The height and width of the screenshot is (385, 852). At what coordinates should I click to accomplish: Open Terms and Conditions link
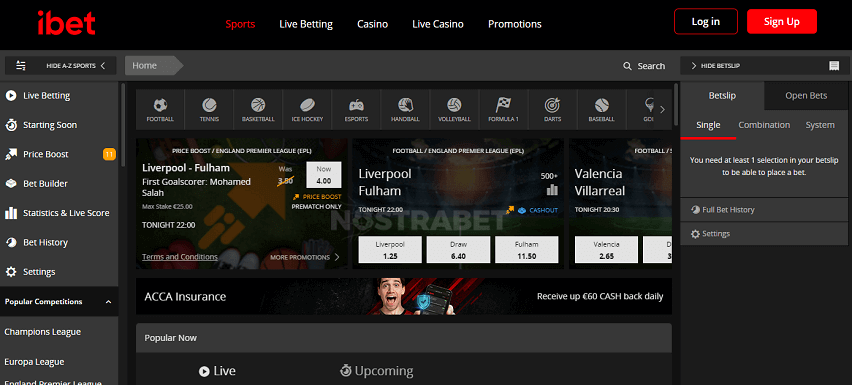[x=180, y=257]
